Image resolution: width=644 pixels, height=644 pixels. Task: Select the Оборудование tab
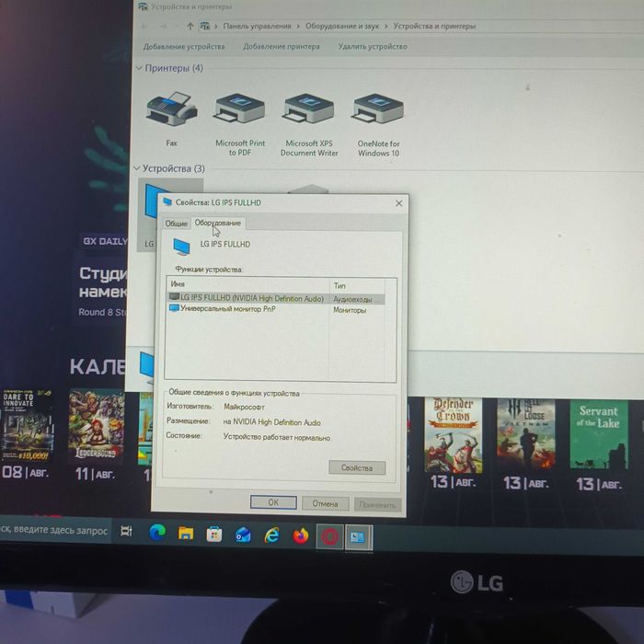(x=218, y=223)
